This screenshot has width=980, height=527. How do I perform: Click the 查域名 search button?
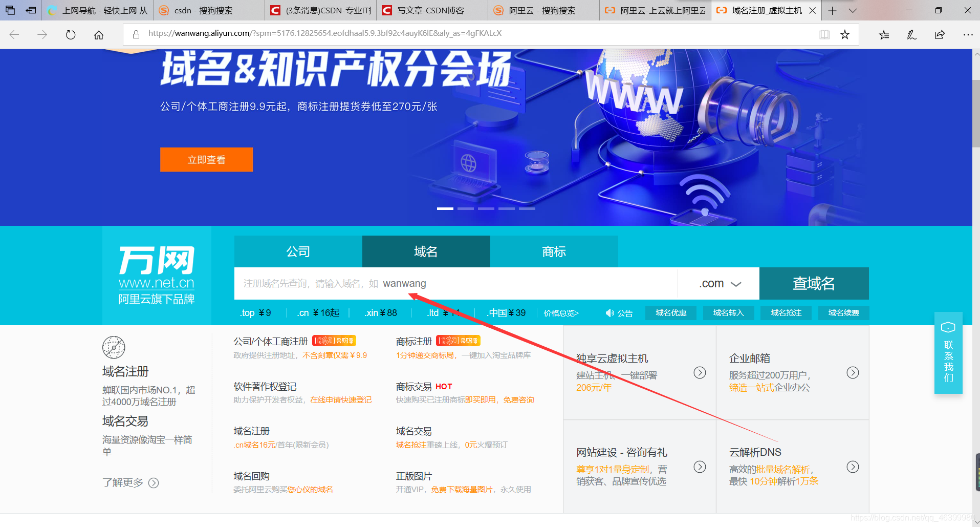click(814, 283)
